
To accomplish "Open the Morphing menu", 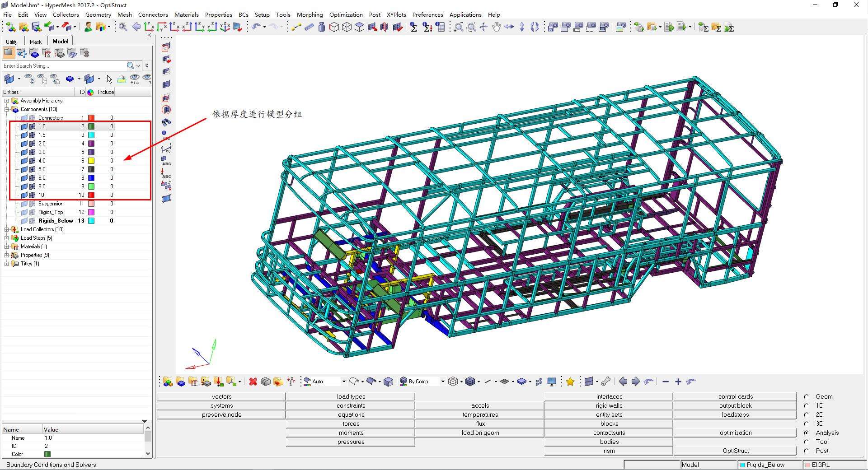I will pos(310,14).
